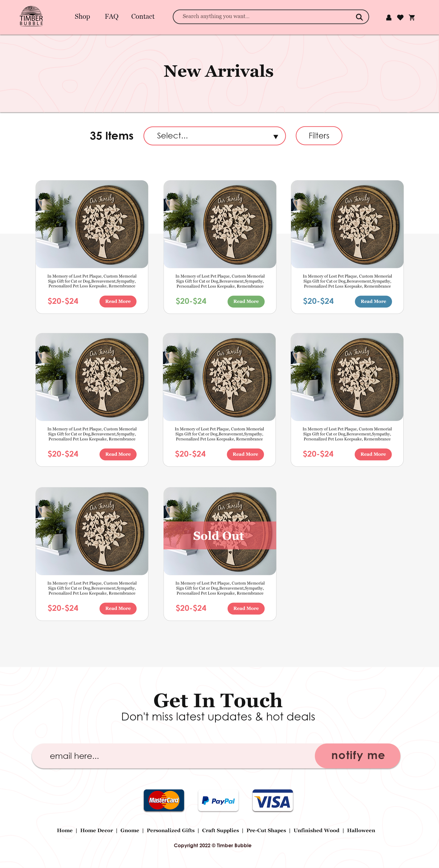Screen dimensions: 439x868
Task: Click the VISA payment logo
Action: (x=273, y=801)
